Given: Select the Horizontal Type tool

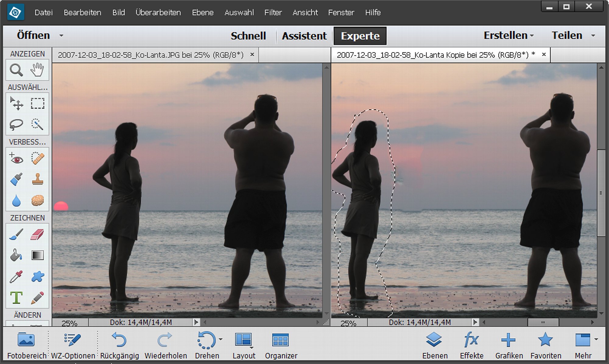Looking at the screenshot, I should coord(16,297).
